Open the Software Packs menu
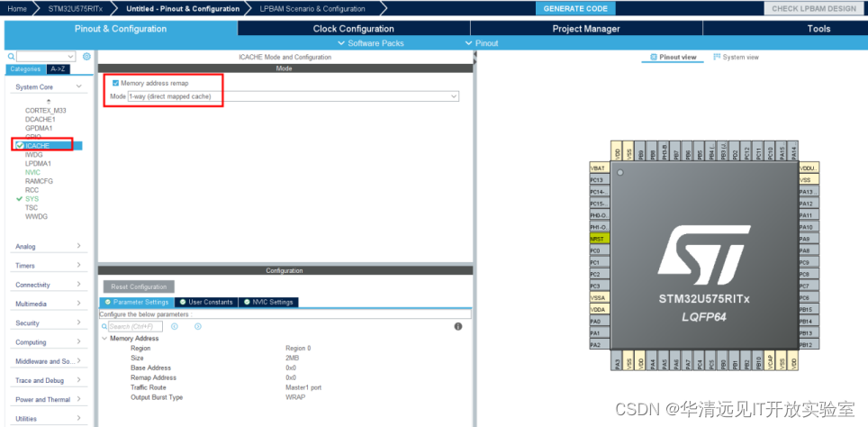The image size is (868, 427). (x=370, y=43)
